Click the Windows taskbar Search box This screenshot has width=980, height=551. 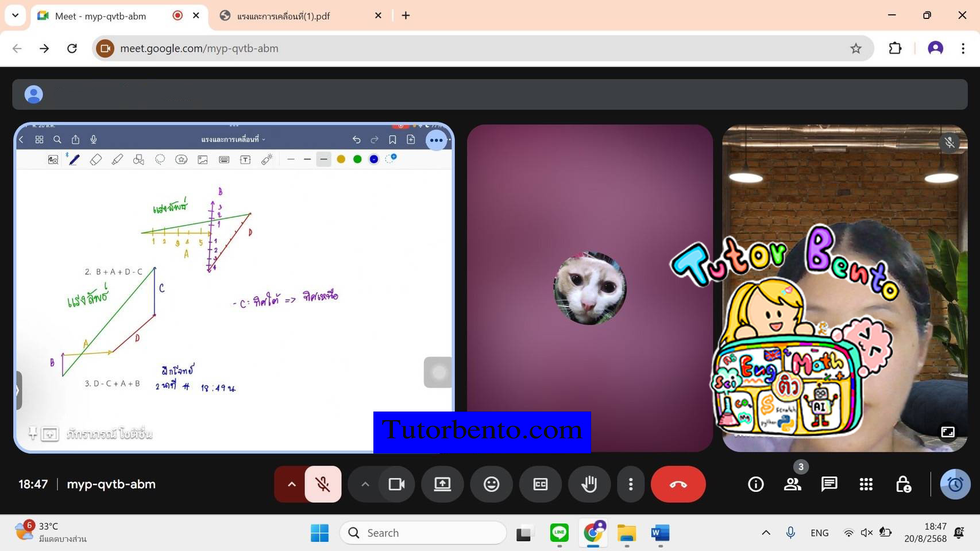pyautogui.click(x=423, y=533)
